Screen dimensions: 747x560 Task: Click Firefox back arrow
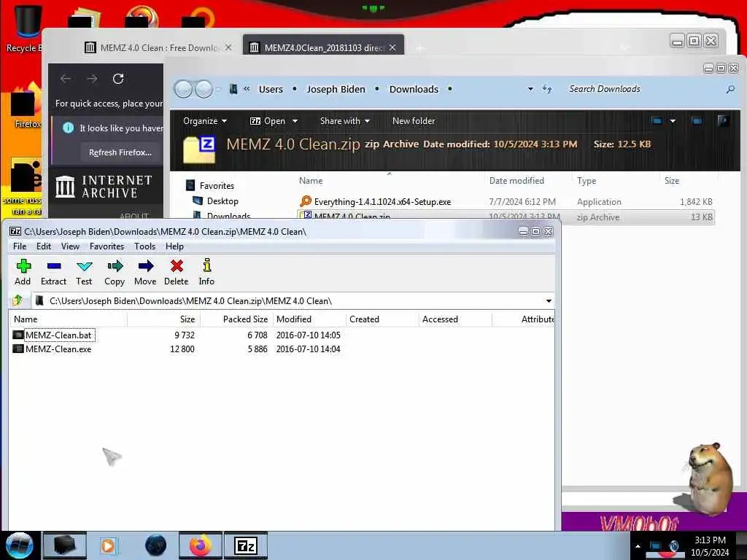[x=66, y=79]
